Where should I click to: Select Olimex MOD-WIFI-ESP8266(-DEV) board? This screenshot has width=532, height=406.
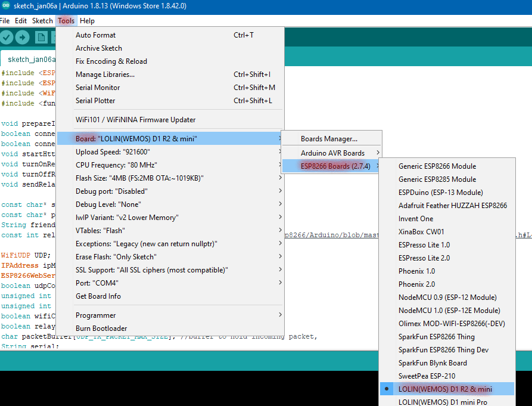[x=447, y=324]
